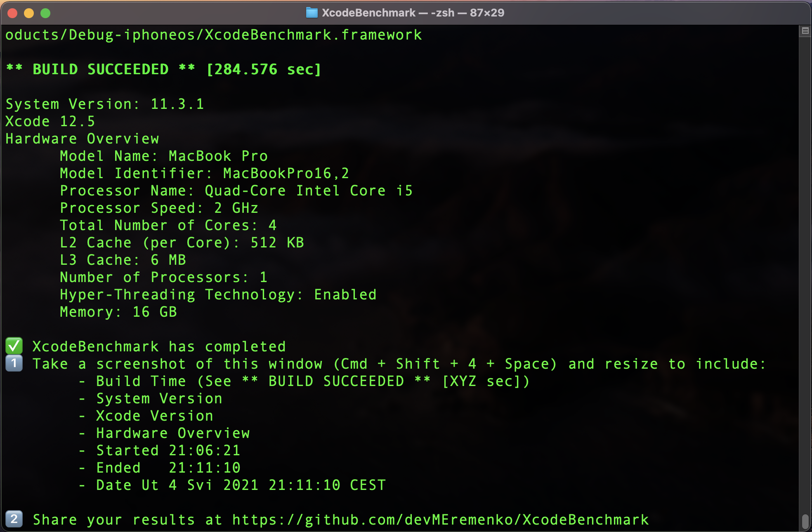Click the folder proxy icon in title bar
Image resolution: width=812 pixels, height=532 pixels.
point(312,13)
